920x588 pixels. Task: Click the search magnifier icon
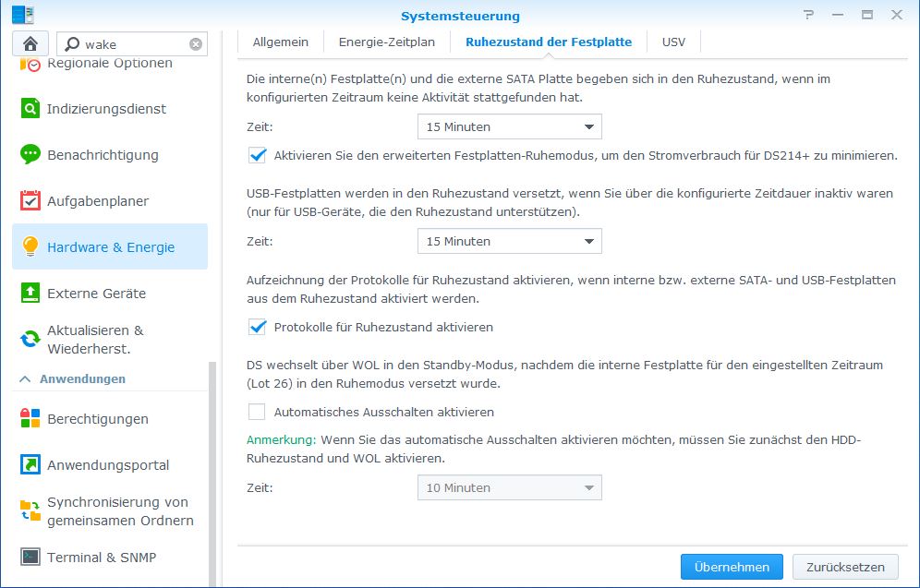[x=71, y=44]
